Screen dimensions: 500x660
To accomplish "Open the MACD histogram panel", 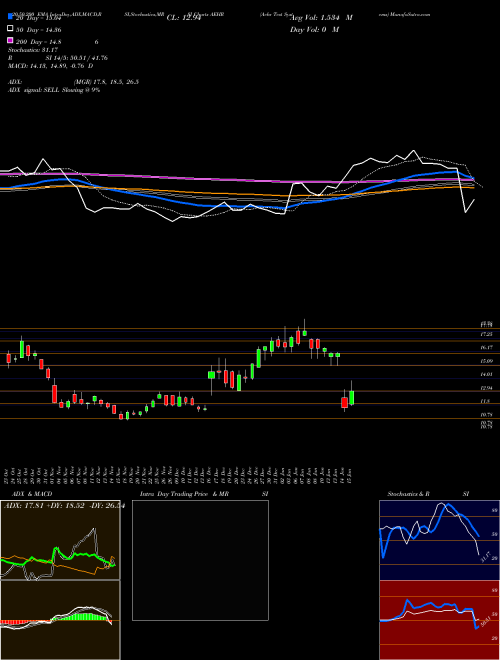I will coord(60,620).
